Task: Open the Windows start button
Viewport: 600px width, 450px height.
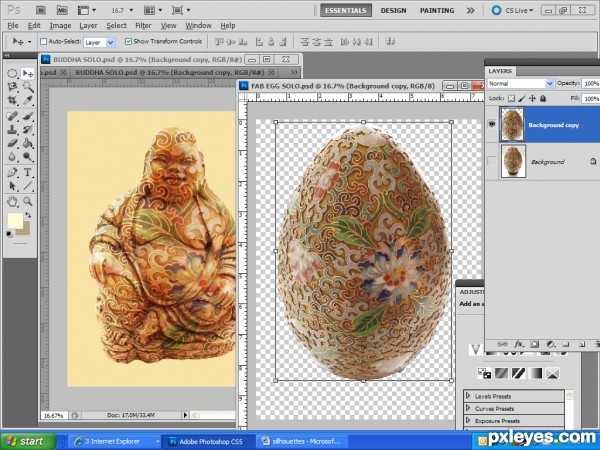Action: click(x=28, y=441)
